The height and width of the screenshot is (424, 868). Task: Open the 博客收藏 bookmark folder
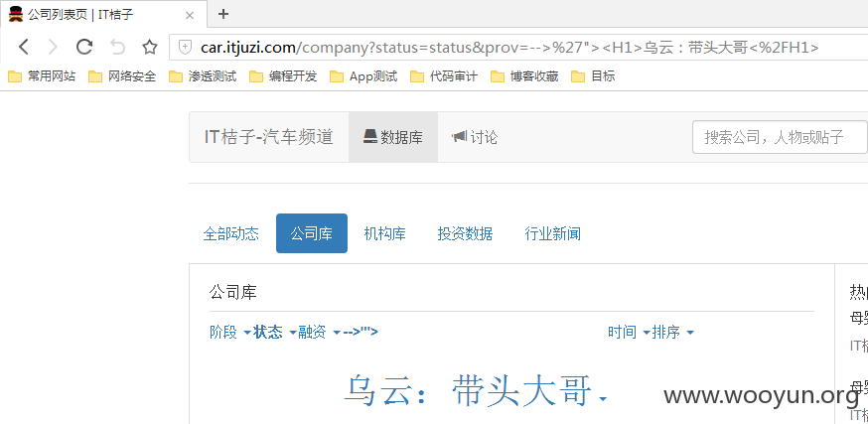(524, 76)
